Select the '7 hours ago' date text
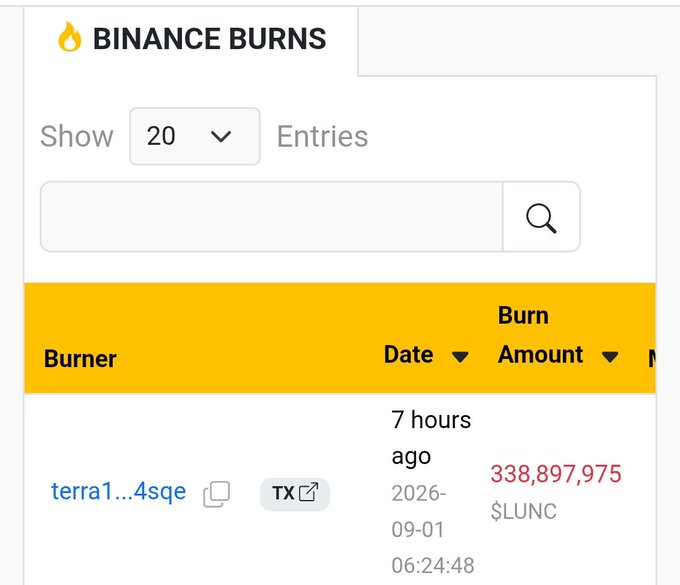 [x=431, y=438]
